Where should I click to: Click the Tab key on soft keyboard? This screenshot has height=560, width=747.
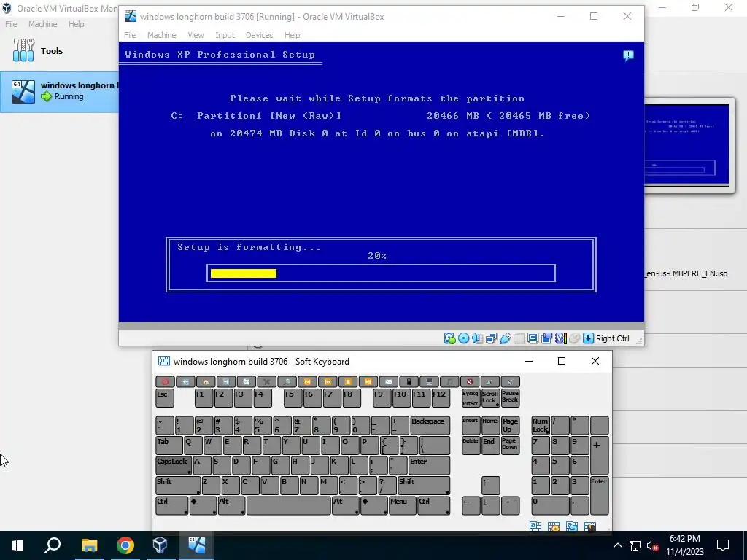click(169, 446)
